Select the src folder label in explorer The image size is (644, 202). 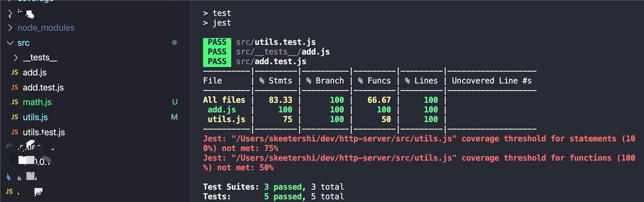(x=23, y=43)
